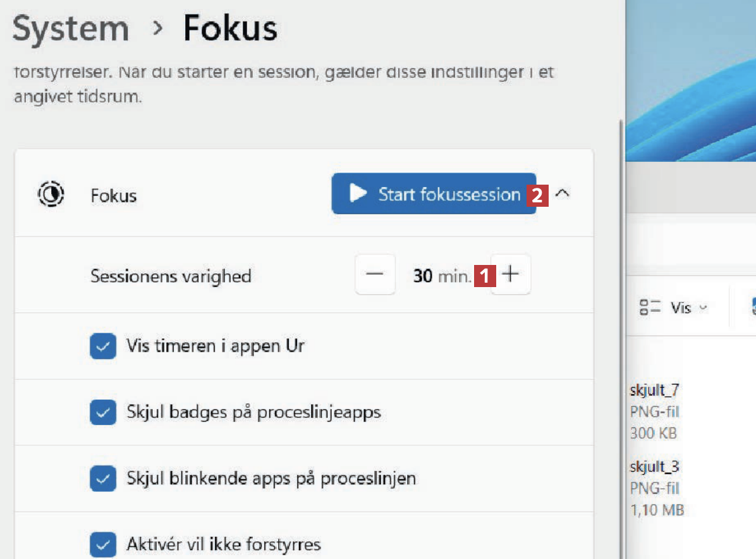Click the red number 1 marker
The height and width of the screenshot is (559, 756).
(x=484, y=276)
